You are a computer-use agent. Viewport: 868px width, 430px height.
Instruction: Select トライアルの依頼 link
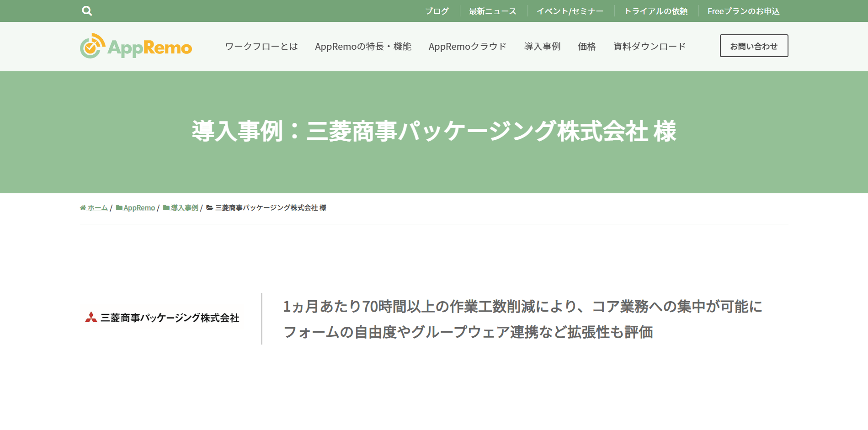(x=656, y=11)
